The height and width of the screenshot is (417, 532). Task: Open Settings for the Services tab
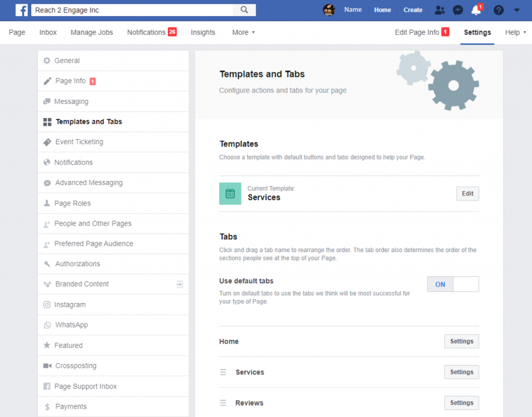click(461, 372)
